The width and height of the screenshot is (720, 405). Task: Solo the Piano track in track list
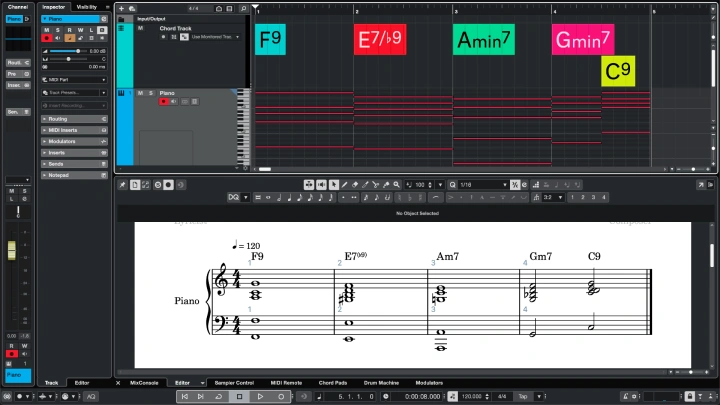click(x=151, y=93)
